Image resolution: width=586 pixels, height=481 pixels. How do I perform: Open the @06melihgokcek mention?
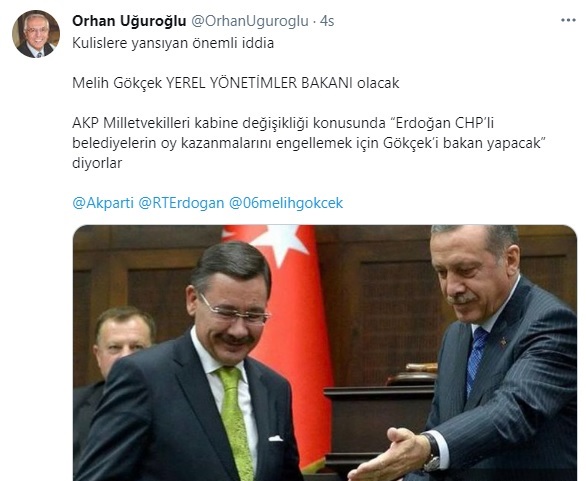pos(286,203)
